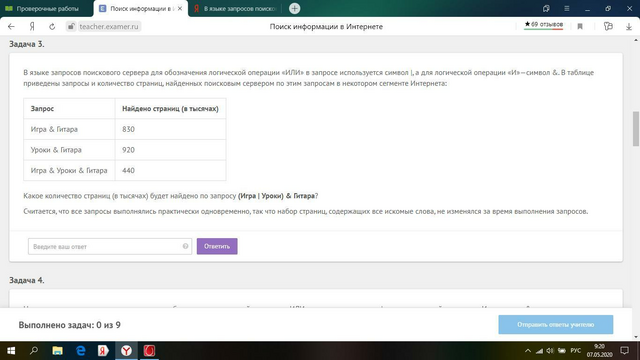Go back with the browser back arrow

pos(11,27)
